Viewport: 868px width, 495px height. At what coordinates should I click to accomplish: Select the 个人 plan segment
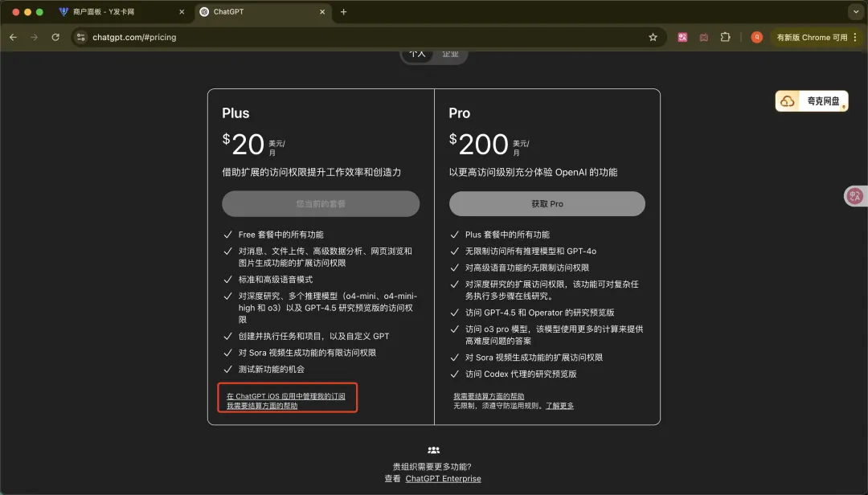coord(417,53)
